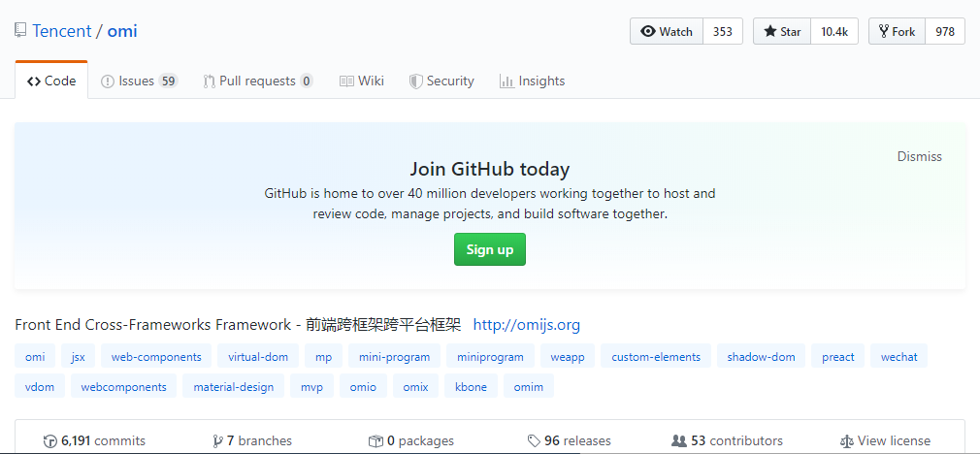Select the mp topic tag
The image size is (980, 454).
tap(324, 357)
